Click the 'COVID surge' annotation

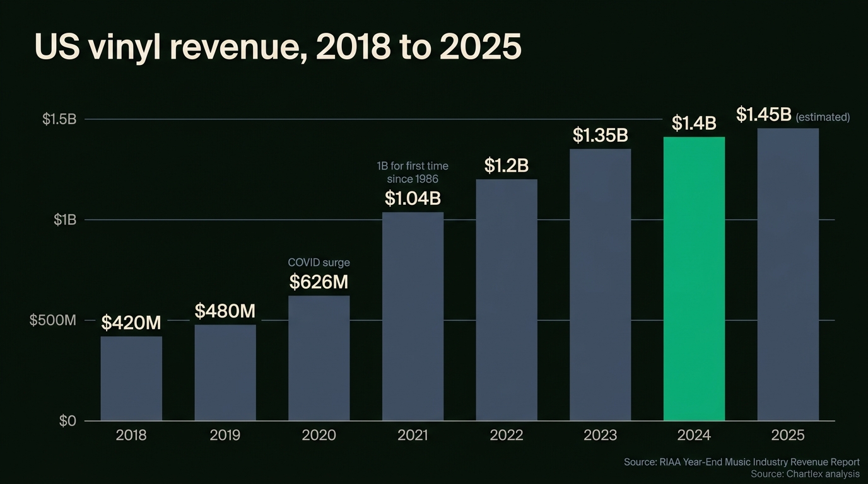point(319,262)
